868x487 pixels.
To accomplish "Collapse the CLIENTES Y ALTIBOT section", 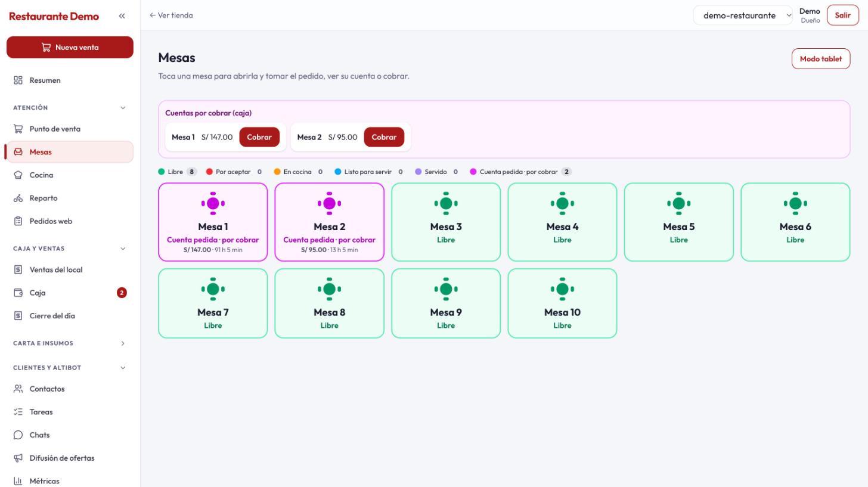I will (x=123, y=368).
